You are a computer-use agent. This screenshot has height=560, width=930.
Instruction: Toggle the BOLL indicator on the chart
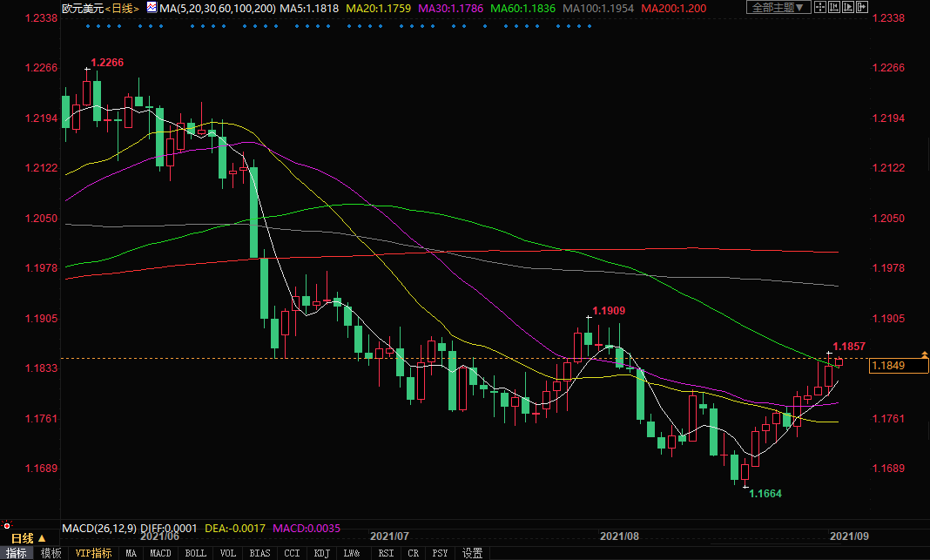coord(196,553)
